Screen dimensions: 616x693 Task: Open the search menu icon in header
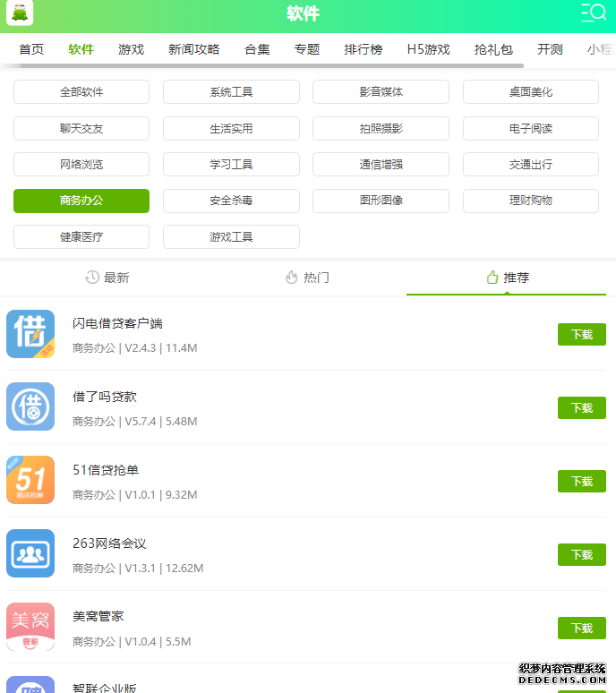pos(594,13)
